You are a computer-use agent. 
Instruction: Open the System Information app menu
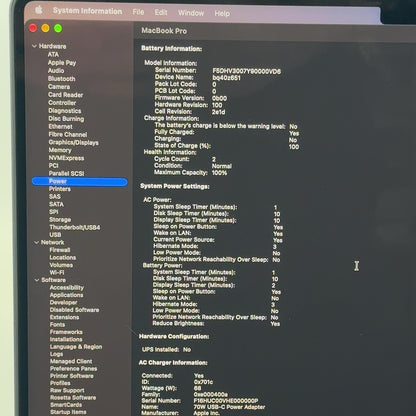tap(87, 11)
